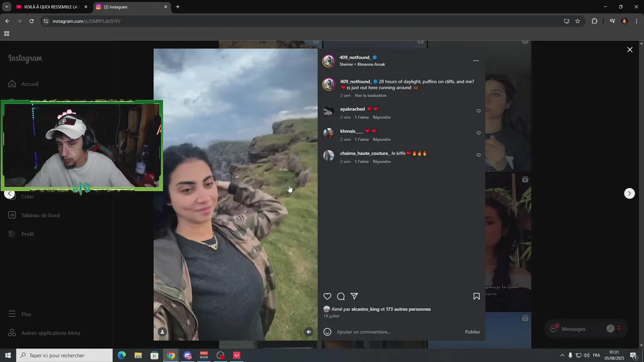The width and height of the screenshot is (644, 362).
Task: Close the YouTube browser tab
Action: [x=86, y=7]
